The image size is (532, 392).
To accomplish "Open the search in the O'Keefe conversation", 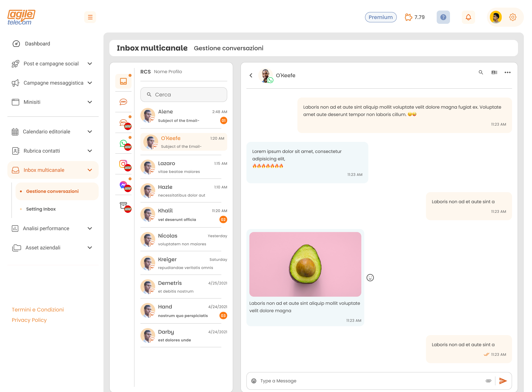I will point(481,72).
